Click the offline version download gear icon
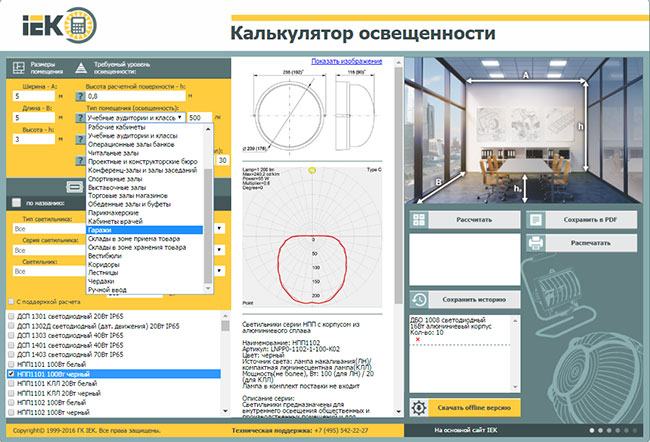Screen dimensions: 650x442 419,408
